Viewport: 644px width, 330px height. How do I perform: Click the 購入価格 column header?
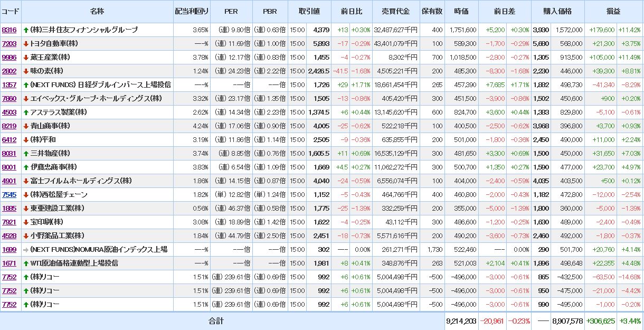tap(557, 11)
